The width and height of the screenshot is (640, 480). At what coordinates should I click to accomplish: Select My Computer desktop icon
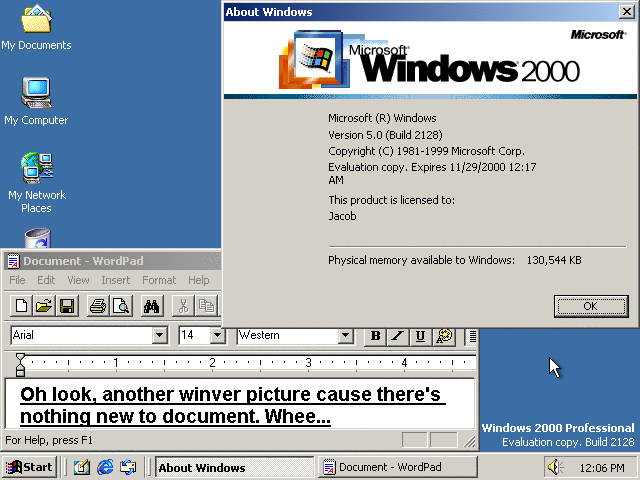[36, 101]
